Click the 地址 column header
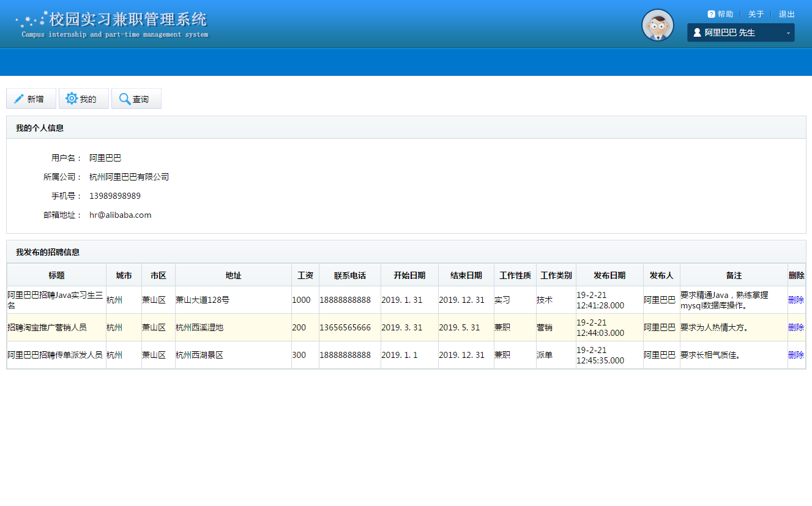812x506 pixels. (233, 275)
